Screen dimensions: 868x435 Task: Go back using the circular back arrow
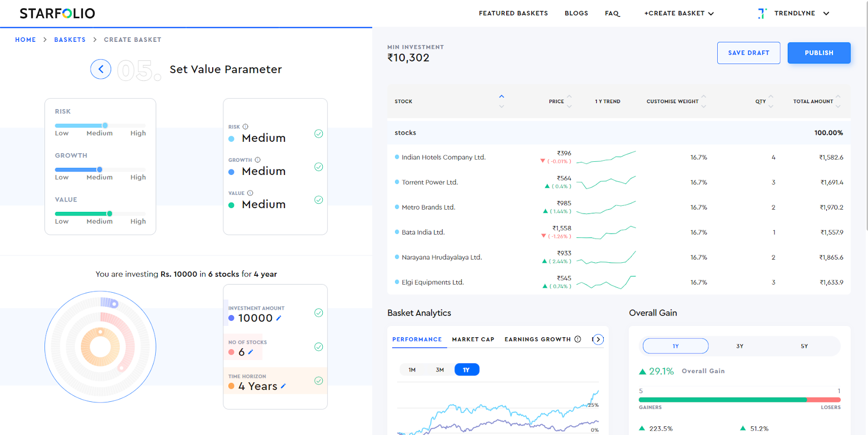pyautogui.click(x=101, y=69)
